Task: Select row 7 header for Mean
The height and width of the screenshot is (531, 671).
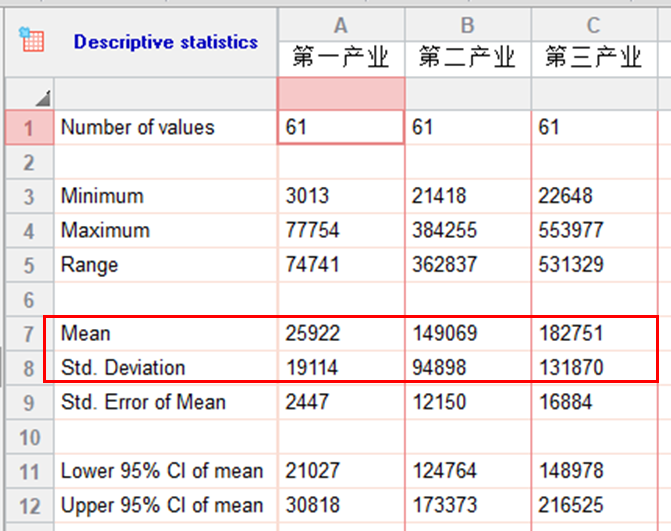Action: pos(28,333)
